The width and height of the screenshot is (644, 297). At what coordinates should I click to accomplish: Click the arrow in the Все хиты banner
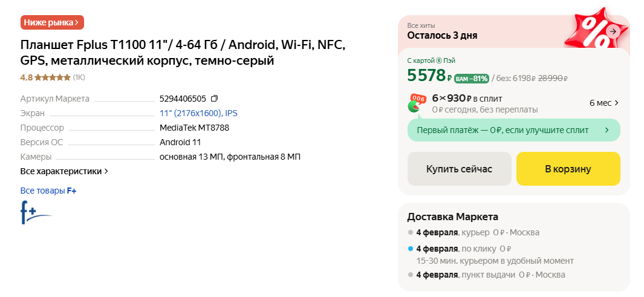[613, 31]
